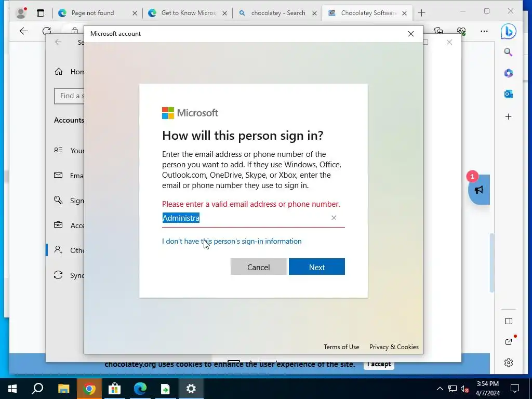
Task: Open Sync your settings in Settings
Action: pos(69,275)
